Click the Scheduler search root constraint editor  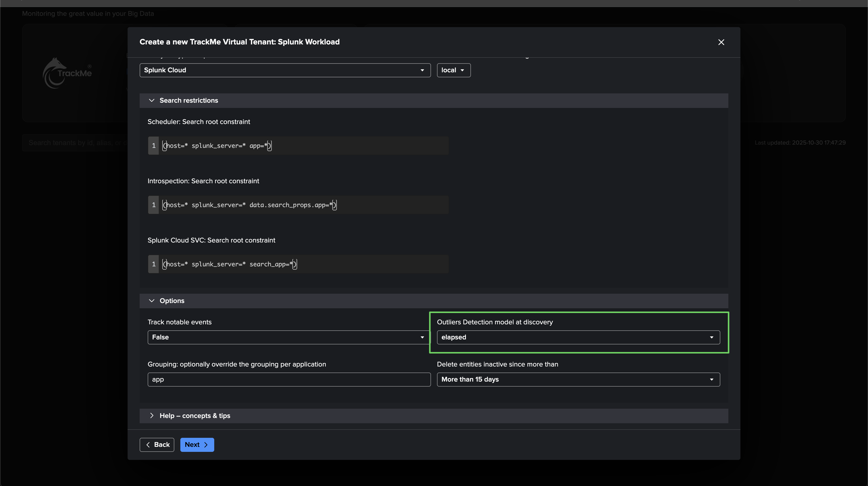pos(303,146)
